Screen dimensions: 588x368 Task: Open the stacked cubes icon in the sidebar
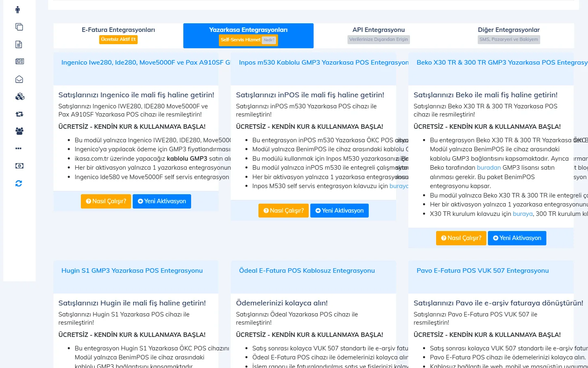point(20,96)
